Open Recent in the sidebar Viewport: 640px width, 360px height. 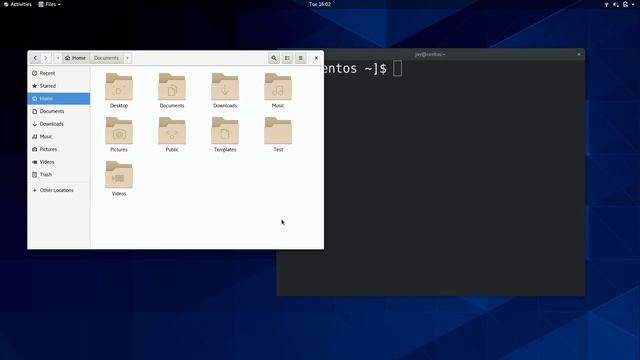[x=59, y=73]
